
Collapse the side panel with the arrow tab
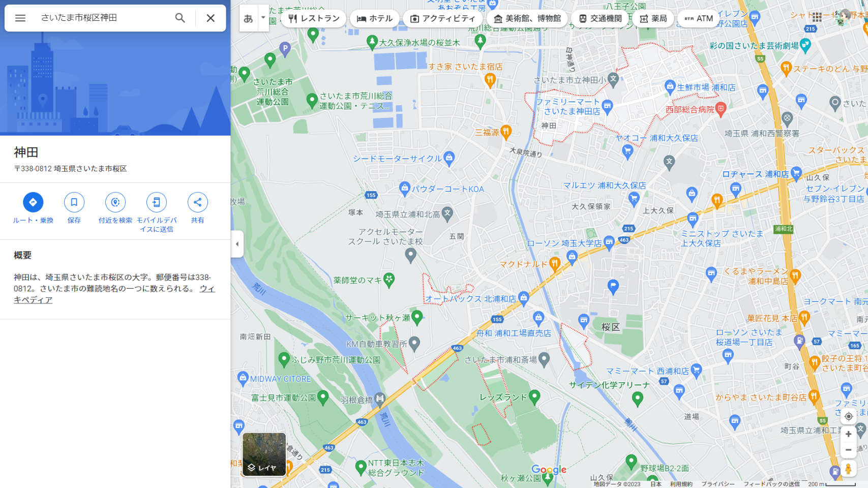click(x=237, y=244)
